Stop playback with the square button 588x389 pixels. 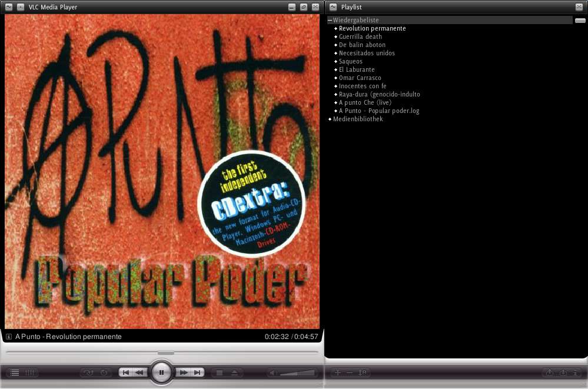220,373
